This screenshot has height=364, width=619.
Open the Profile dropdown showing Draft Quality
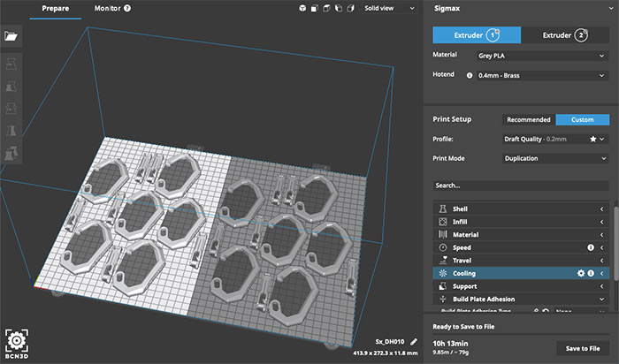tap(556, 139)
